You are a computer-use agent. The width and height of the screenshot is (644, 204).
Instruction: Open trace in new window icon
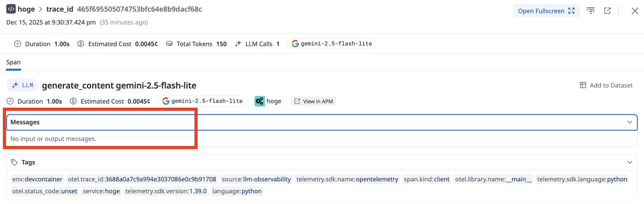(607, 11)
